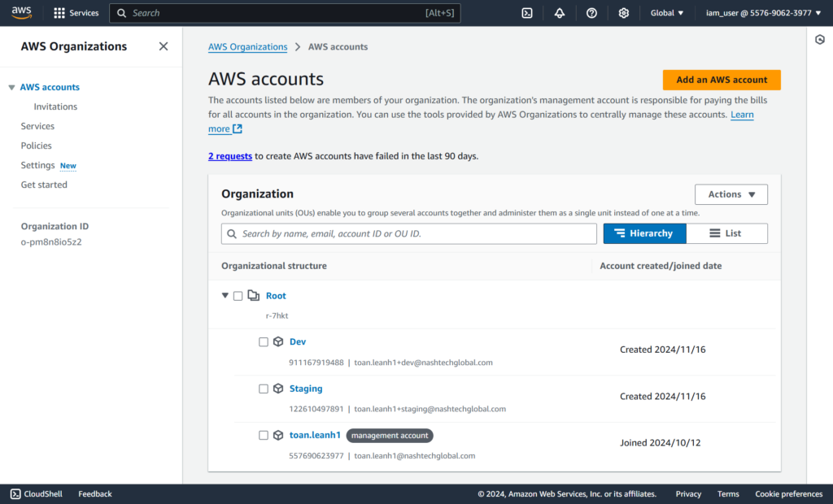Open the Global region dropdown
This screenshot has width=833, height=504.
pos(667,13)
